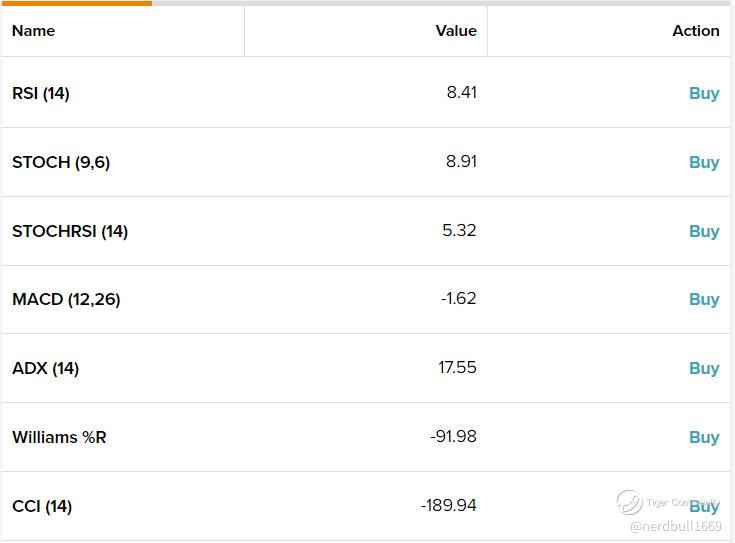This screenshot has height=543, width=735.
Task: Click the Tiger Community watermark logo
Action: (x=630, y=502)
